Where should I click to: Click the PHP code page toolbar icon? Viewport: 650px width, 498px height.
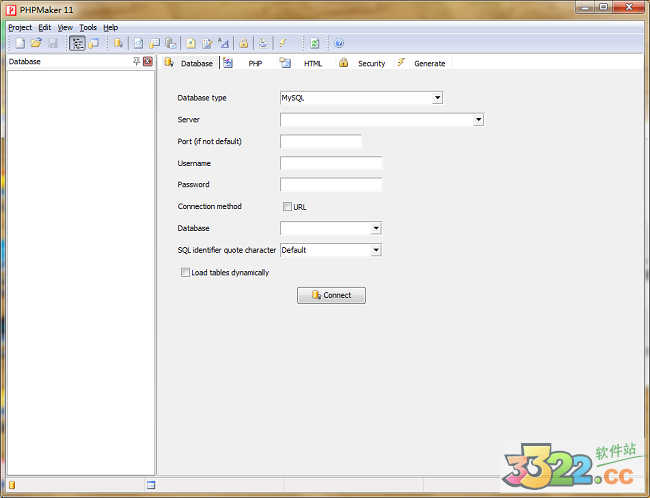[138, 43]
